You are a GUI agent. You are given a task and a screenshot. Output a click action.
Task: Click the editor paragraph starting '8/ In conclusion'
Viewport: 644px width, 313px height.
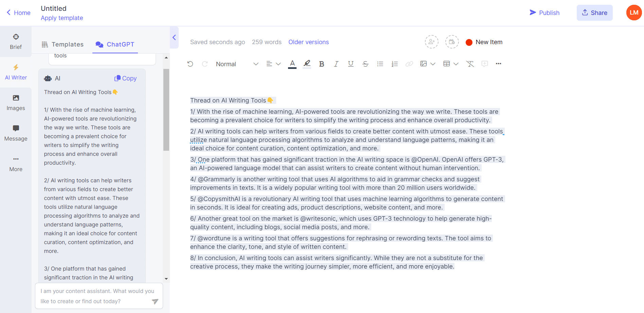coord(337,262)
